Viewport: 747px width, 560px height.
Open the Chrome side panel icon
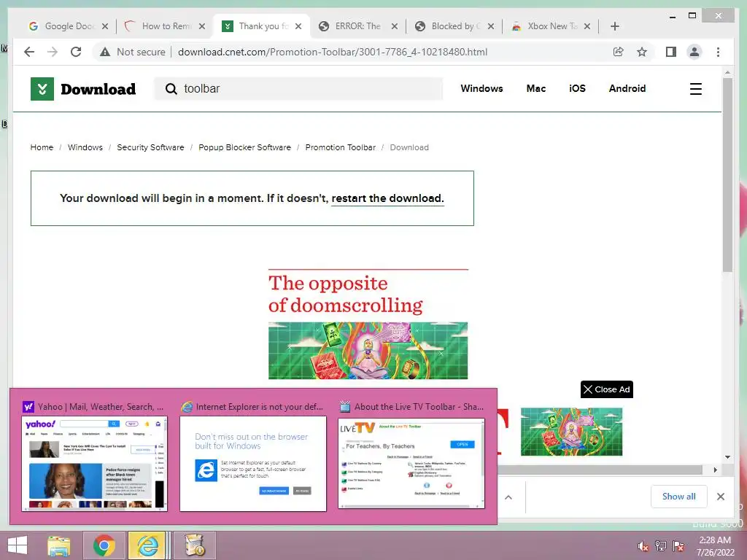(671, 52)
